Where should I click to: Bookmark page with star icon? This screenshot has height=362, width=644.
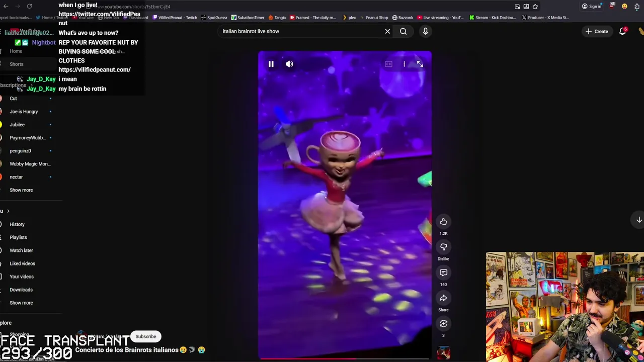(x=535, y=7)
